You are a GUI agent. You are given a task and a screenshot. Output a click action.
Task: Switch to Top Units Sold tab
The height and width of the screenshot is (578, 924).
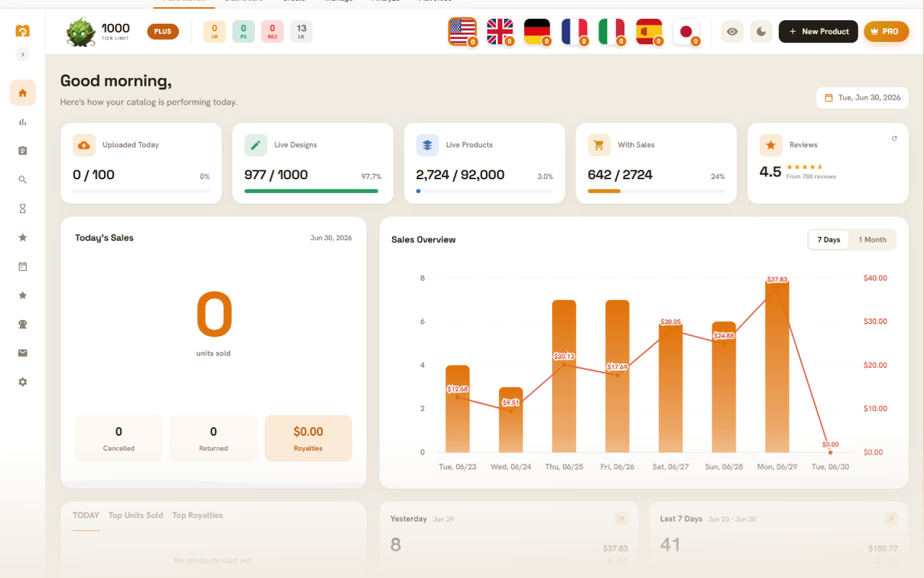pos(136,516)
